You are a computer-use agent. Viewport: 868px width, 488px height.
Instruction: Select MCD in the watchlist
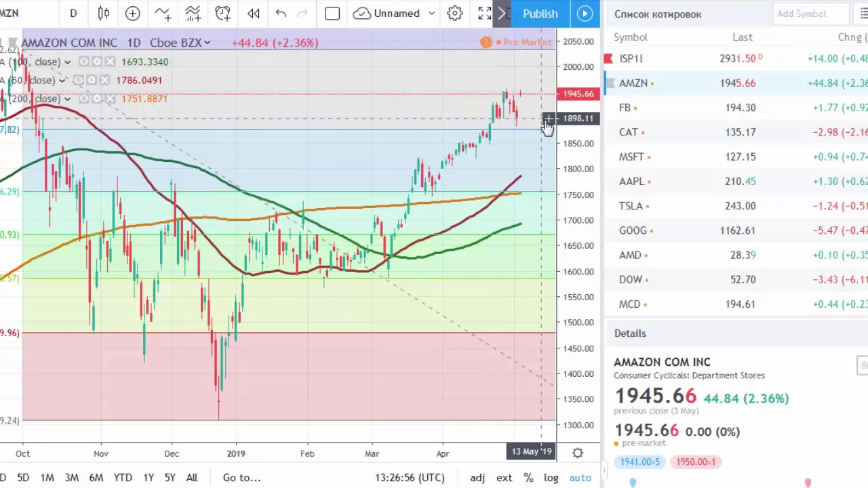tap(736, 304)
